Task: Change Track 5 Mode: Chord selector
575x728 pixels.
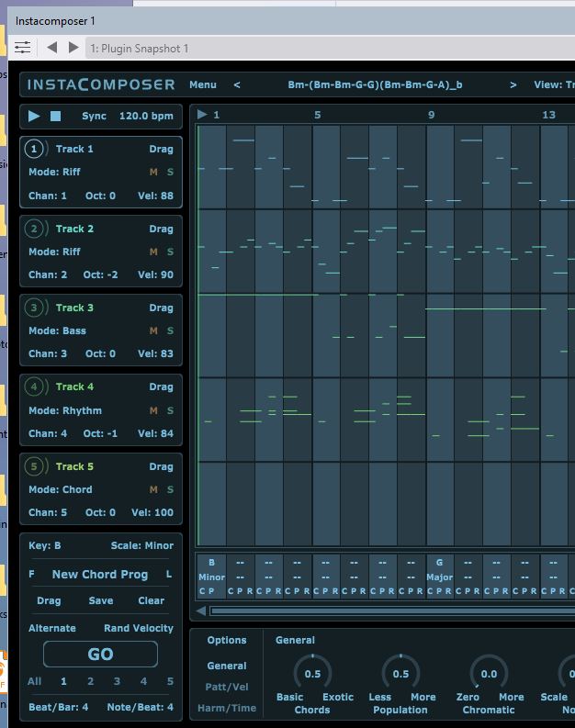Action: [61, 489]
